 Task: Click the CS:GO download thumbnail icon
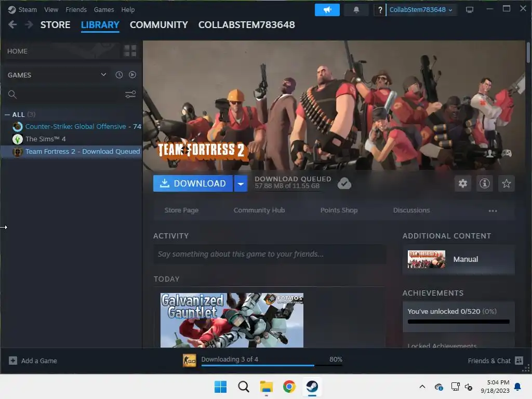tap(189, 361)
